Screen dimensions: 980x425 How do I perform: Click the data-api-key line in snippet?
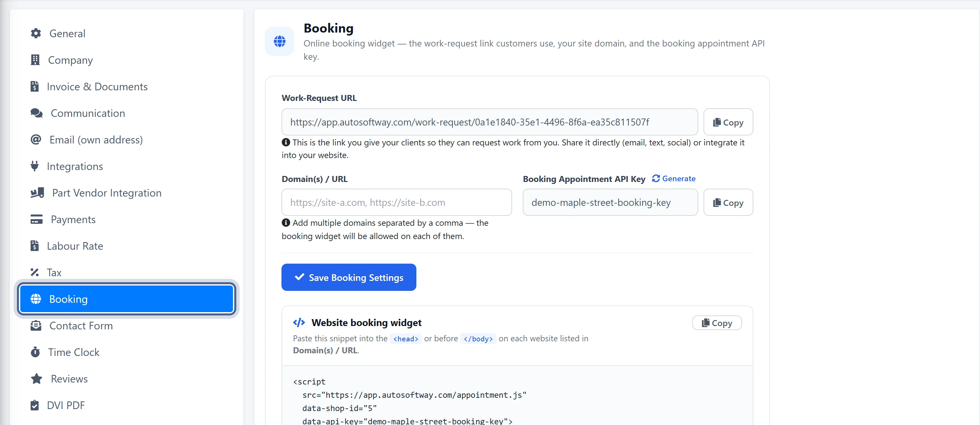[407, 421]
